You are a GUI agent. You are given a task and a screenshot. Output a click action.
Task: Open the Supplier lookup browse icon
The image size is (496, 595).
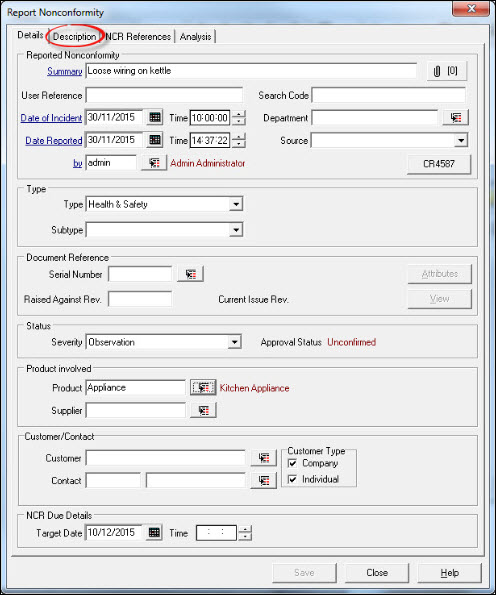pos(203,410)
